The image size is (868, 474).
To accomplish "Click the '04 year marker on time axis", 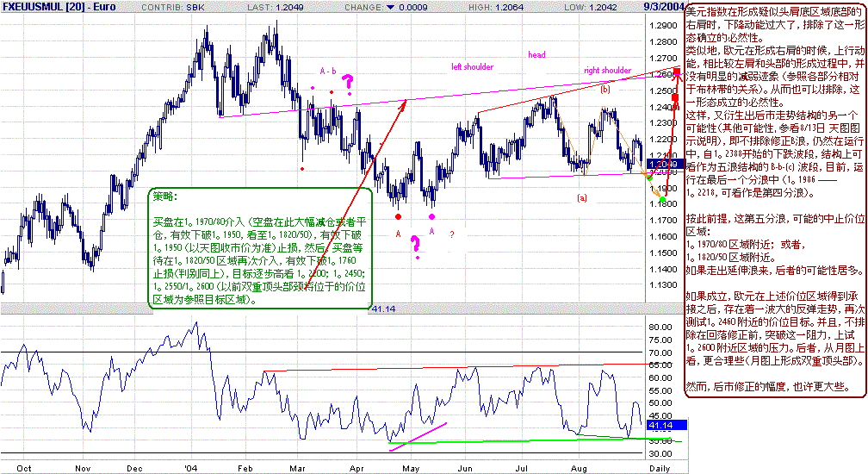I will [x=191, y=469].
